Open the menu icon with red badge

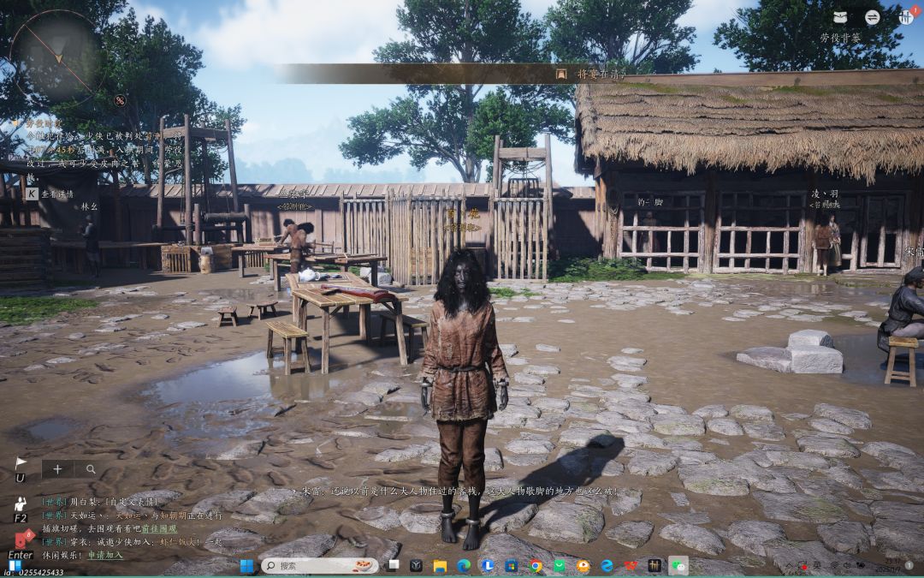pos(906,16)
